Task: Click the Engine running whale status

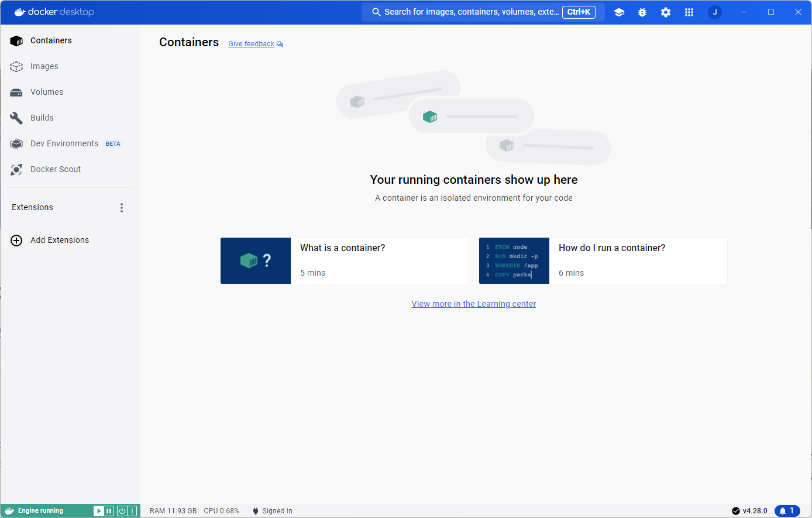Action: (35, 510)
